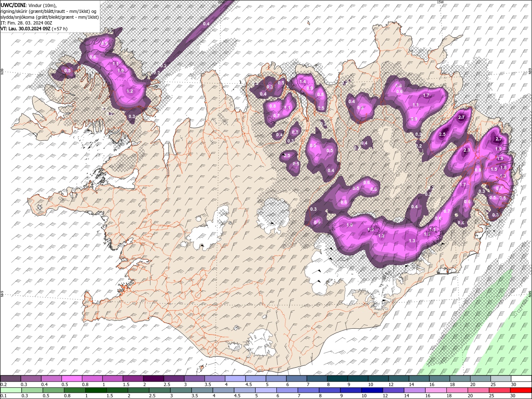The image size is (532, 399).
Task: Select the '0.2' label in the upper legend
Action: tap(3, 384)
